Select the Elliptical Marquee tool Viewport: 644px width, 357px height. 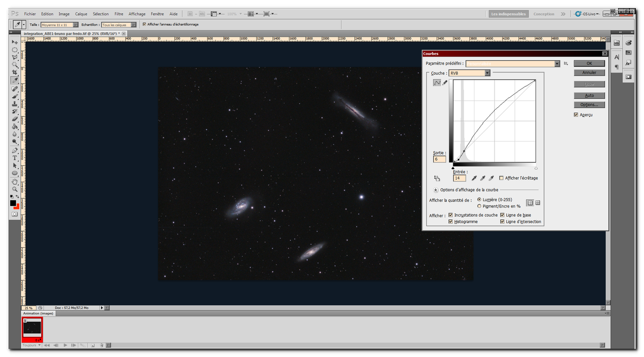[15, 50]
